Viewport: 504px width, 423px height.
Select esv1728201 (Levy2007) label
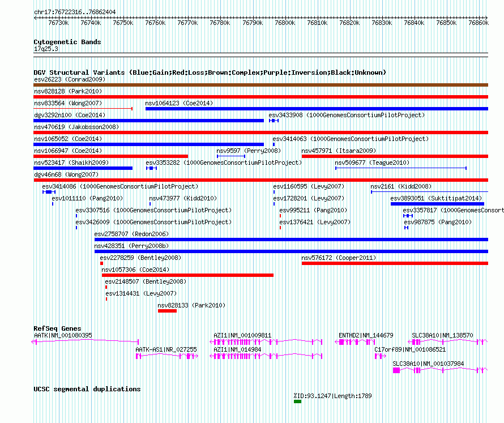309,198
